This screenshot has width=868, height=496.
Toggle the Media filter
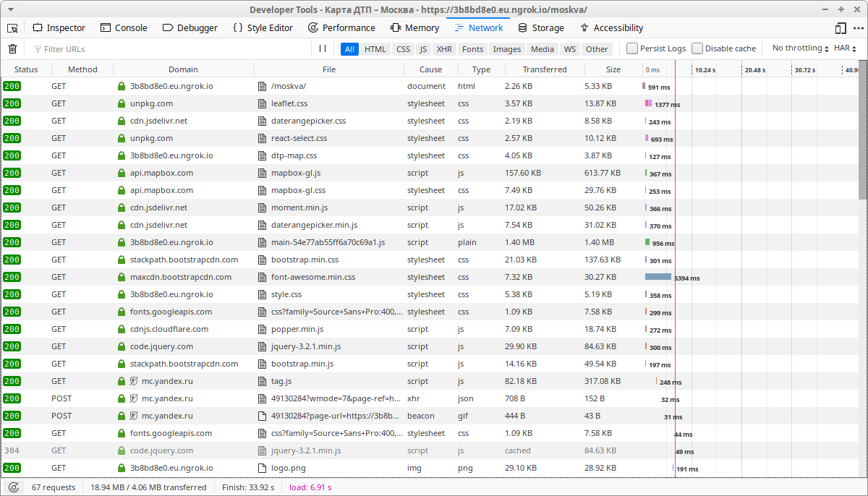tap(542, 49)
